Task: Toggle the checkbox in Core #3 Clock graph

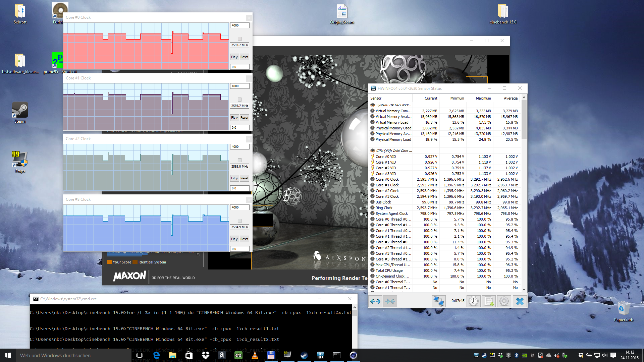Action: pyautogui.click(x=239, y=221)
